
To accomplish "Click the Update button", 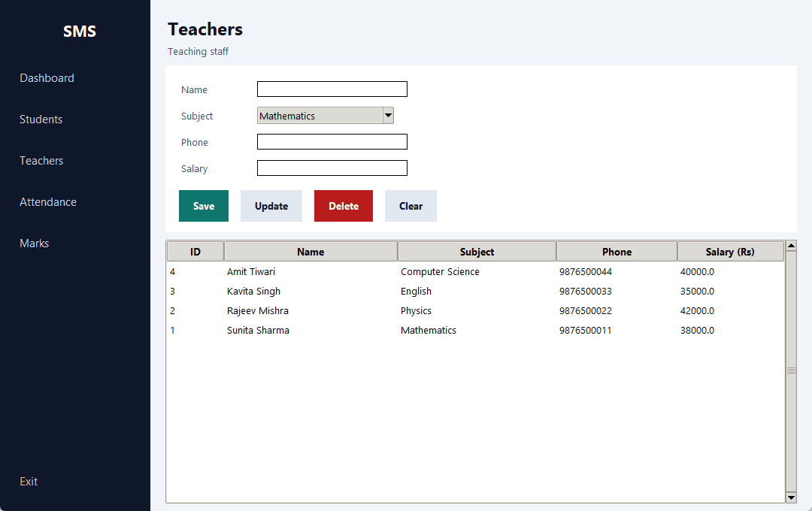I will (x=271, y=206).
